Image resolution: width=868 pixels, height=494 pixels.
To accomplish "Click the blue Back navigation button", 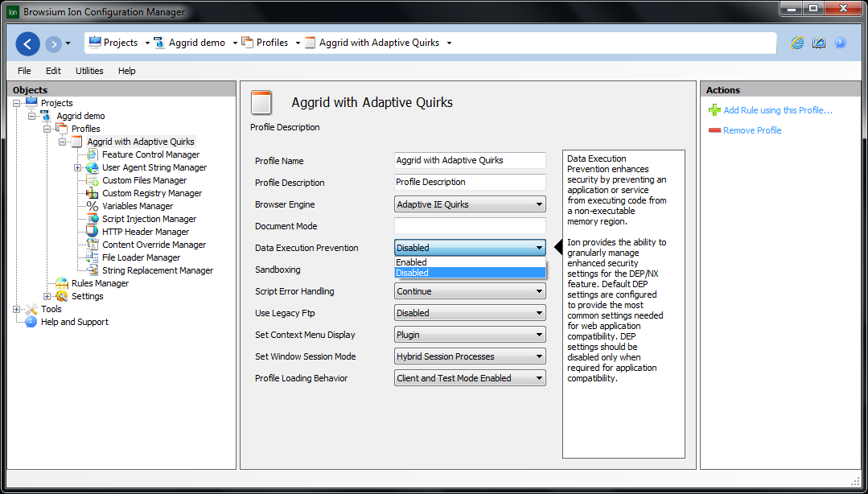I will (27, 43).
